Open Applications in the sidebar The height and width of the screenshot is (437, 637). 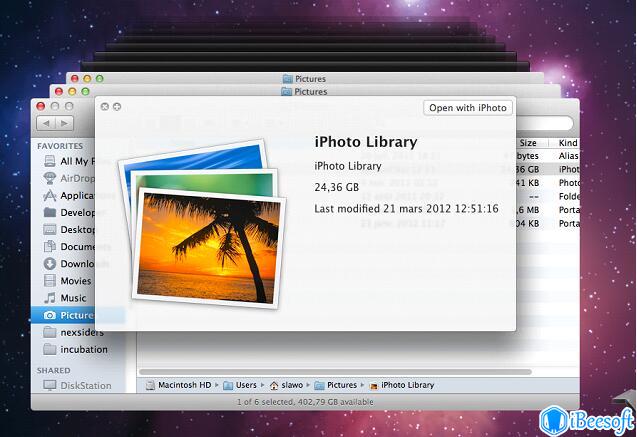click(x=69, y=195)
